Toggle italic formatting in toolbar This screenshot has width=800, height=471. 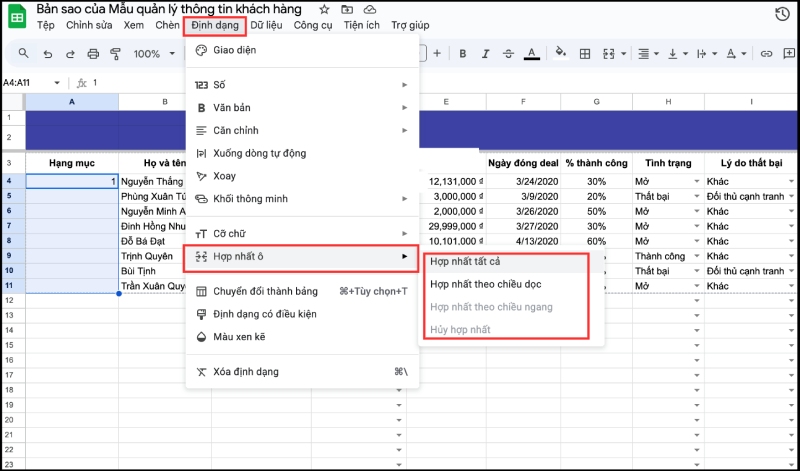tap(486, 54)
